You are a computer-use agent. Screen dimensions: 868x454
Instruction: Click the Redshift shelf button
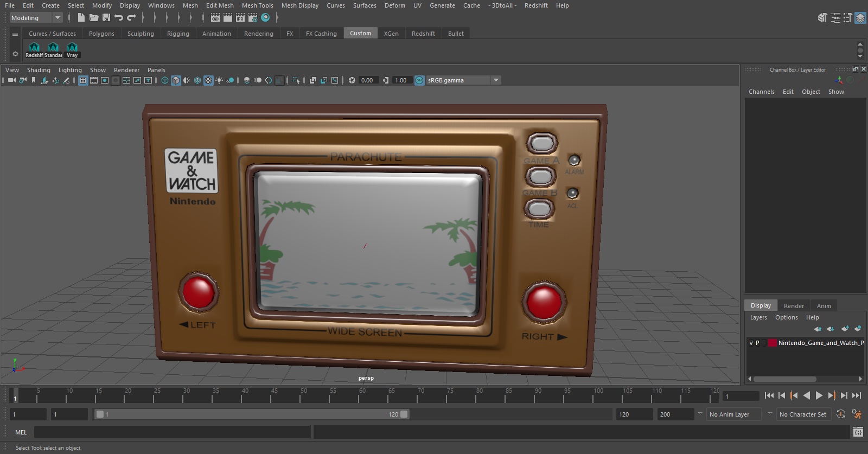tap(34, 49)
